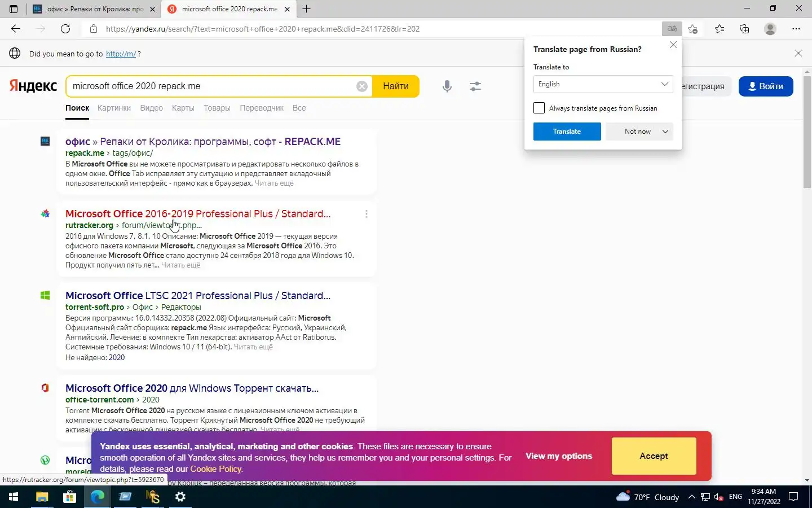812x508 pixels.
Task: Open the tab actions menu icon
Action: [x=14, y=9]
